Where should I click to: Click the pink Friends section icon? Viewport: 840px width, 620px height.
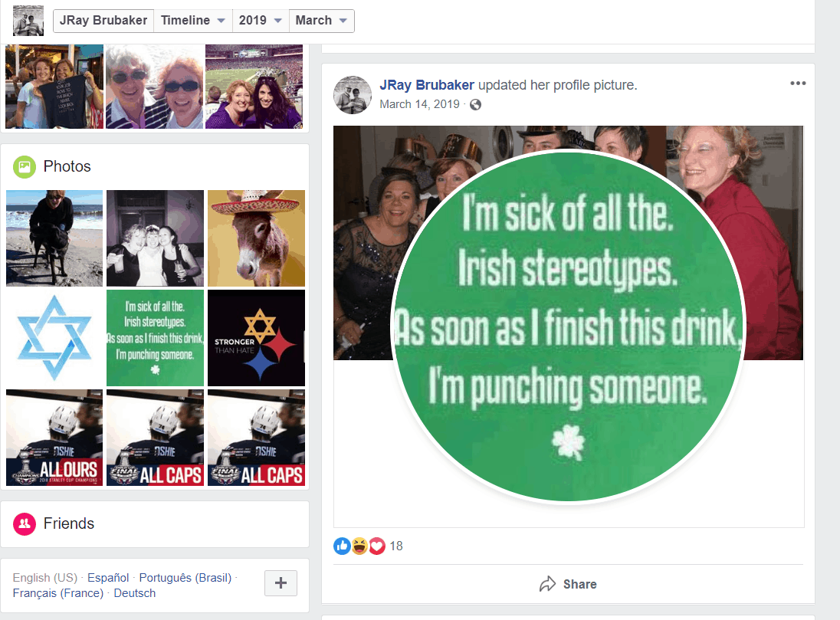(x=24, y=523)
